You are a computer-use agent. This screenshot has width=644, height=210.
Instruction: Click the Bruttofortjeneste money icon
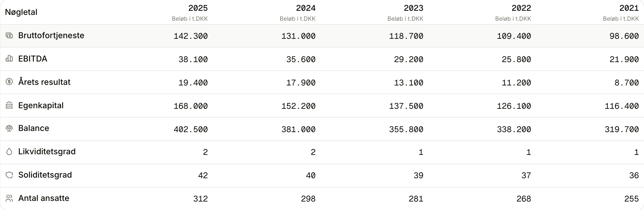pyautogui.click(x=9, y=36)
